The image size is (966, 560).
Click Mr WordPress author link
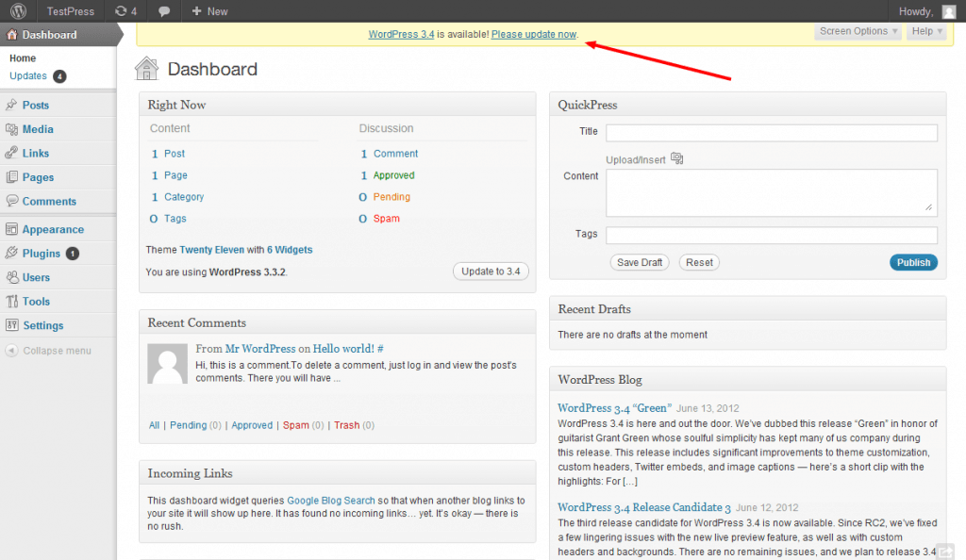click(260, 348)
